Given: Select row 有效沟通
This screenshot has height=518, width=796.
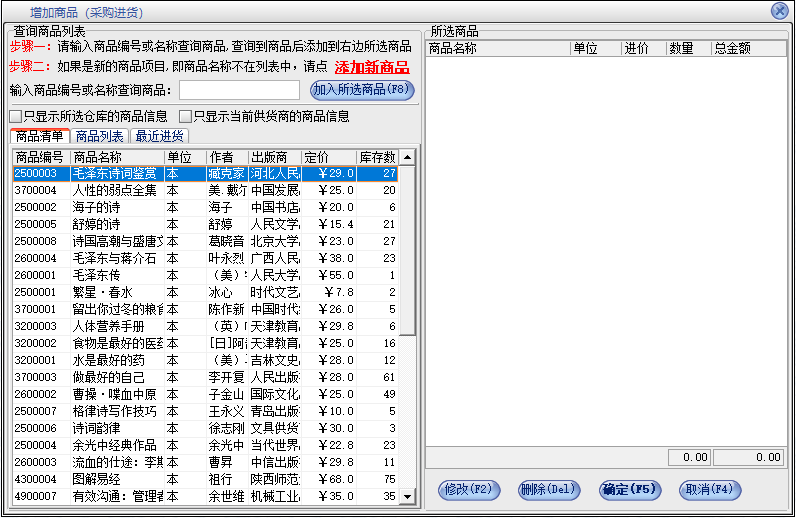Looking at the screenshot, I should click(x=205, y=496).
